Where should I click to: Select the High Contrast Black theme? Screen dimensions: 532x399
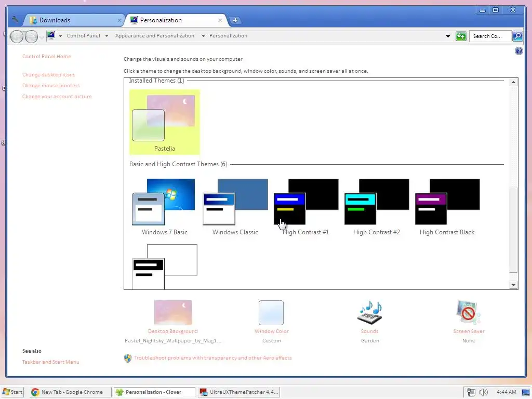pos(447,207)
